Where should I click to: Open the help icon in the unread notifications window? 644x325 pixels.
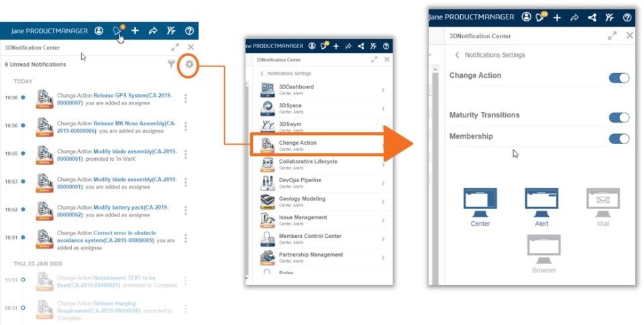point(189,31)
